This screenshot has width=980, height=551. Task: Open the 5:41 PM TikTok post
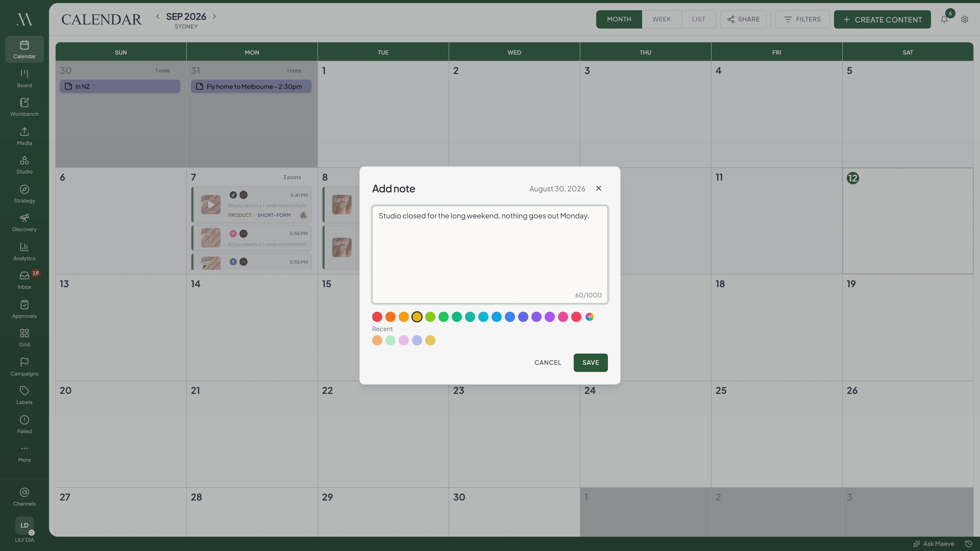coord(251,205)
